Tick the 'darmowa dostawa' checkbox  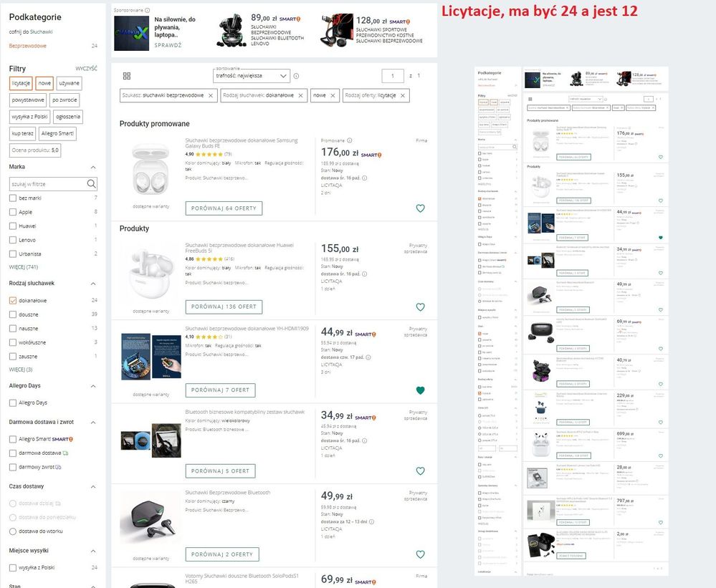pos(13,453)
